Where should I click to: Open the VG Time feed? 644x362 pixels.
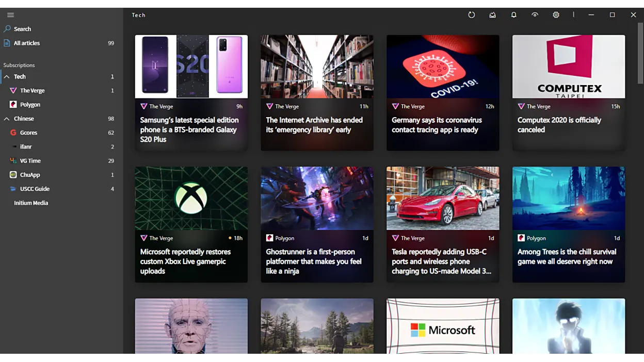point(30,161)
